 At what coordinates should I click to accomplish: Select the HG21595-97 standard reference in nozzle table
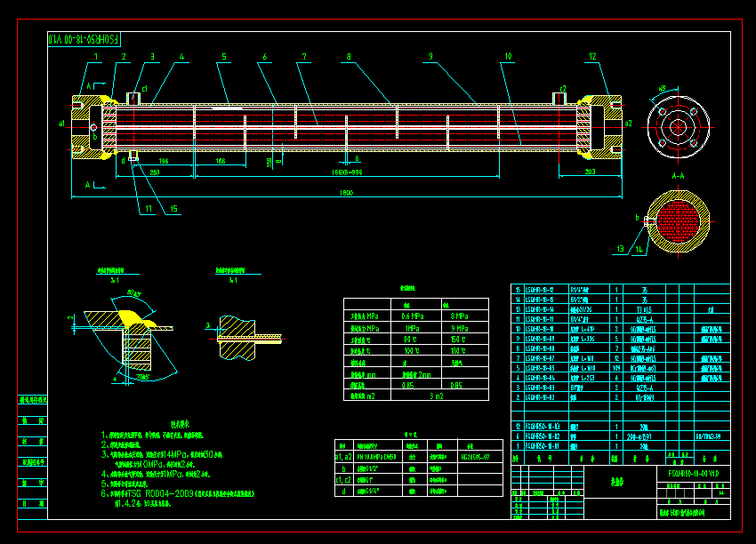point(476,457)
